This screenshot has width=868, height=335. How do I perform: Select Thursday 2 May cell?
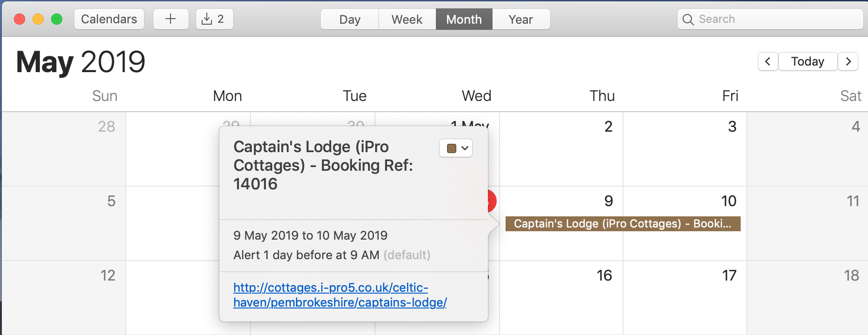tap(561, 149)
